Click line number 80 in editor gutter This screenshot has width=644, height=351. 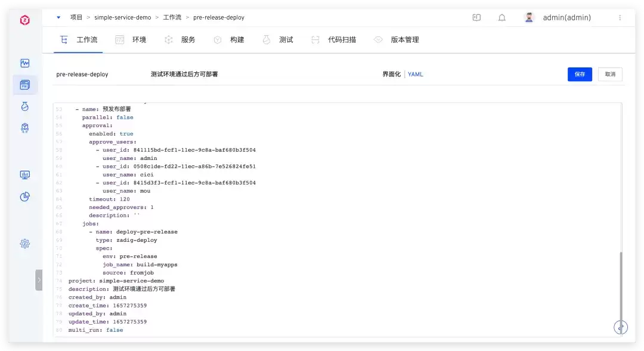(59, 331)
